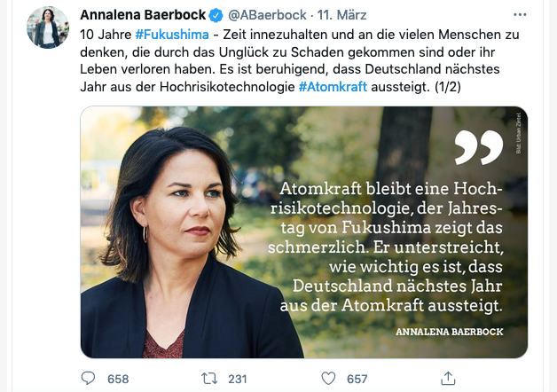Enlarge the attached quote image
557x392 pixels.
click(x=304, y=232)
